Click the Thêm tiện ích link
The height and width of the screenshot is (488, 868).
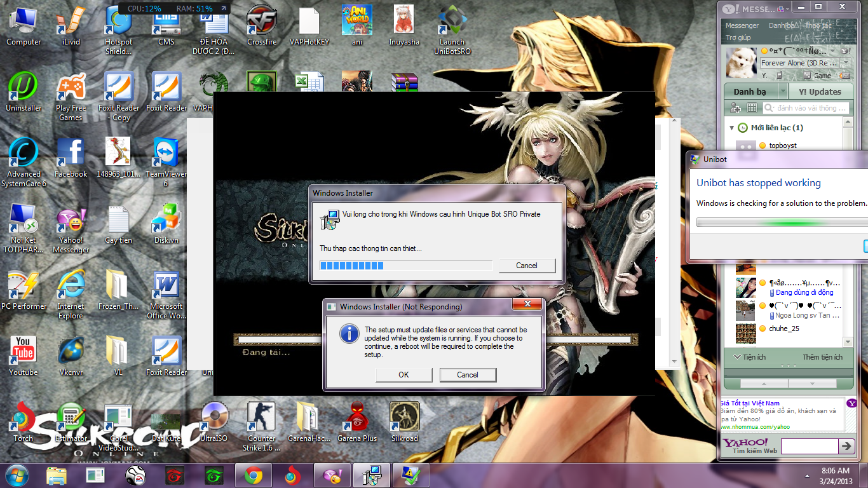[822, 357]
